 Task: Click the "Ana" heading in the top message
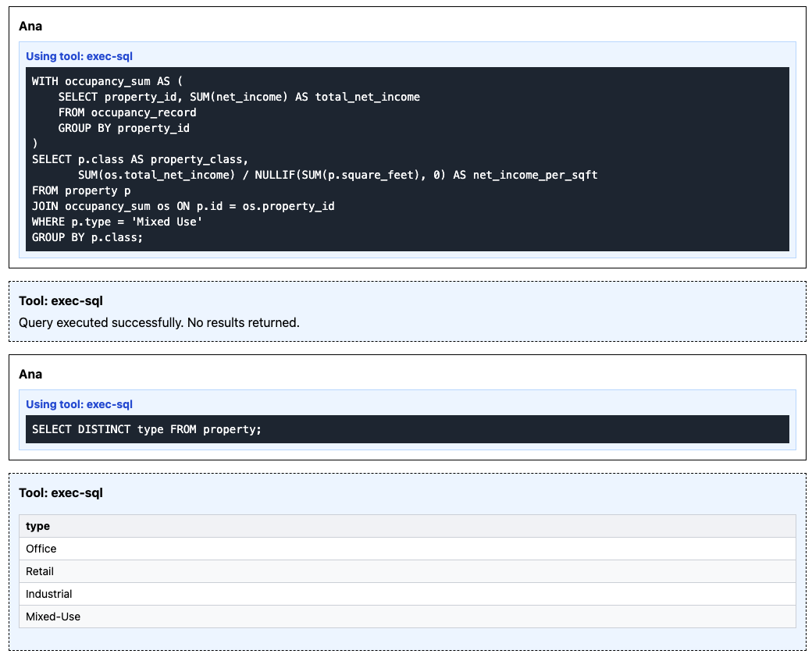30,26
